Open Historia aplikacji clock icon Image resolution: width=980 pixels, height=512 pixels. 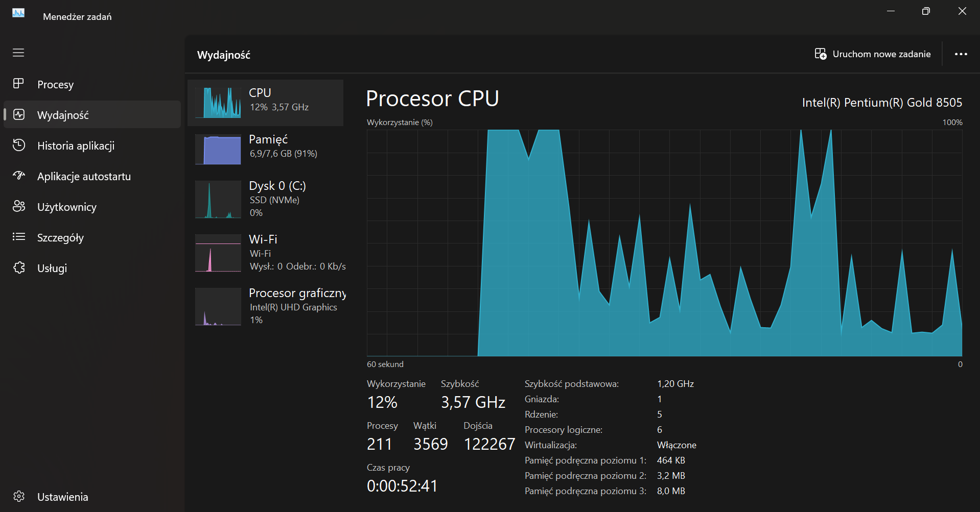pyautogui.click(x=19, y=145)
